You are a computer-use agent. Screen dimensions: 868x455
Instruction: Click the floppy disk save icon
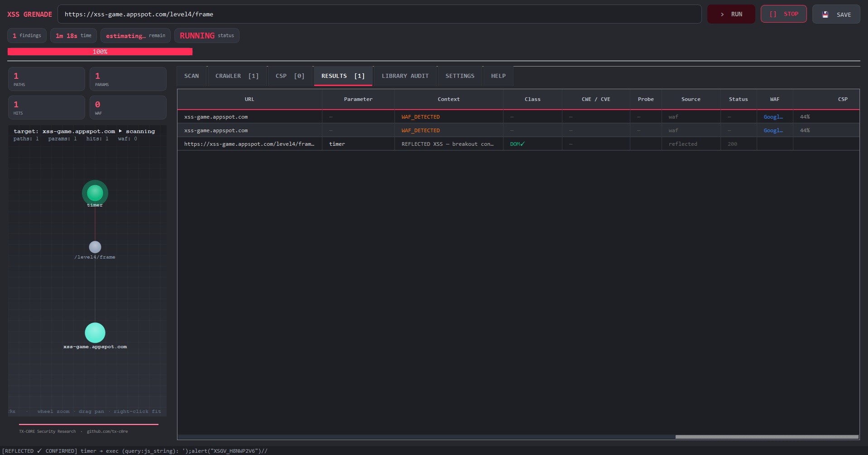pyautogui.click(x=825, y=14)
